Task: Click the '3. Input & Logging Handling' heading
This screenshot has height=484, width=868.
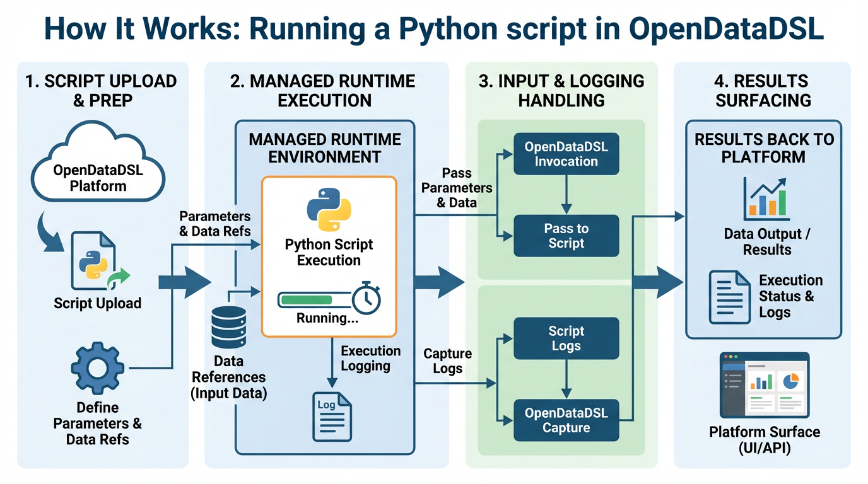Action: [x=561, y=91]
